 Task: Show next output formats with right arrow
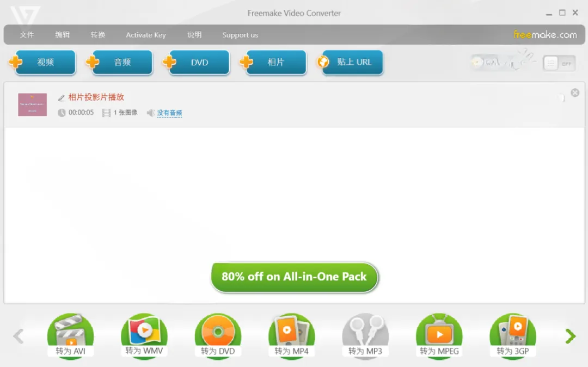click(x=571, y=337)
